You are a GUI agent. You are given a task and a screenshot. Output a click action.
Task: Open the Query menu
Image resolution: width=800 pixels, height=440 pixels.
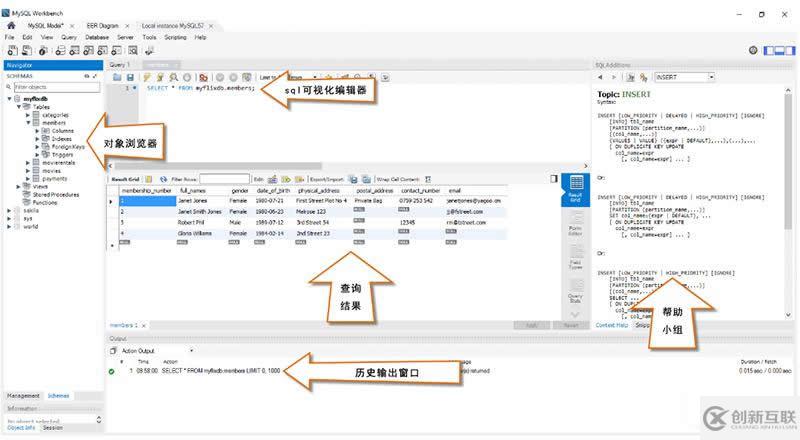(69, 37)
